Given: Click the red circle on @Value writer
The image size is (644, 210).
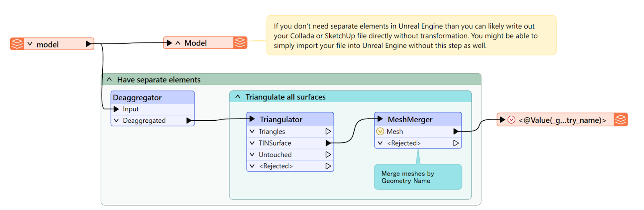Looking at the screenshot, I should click(x=512, y=120).
